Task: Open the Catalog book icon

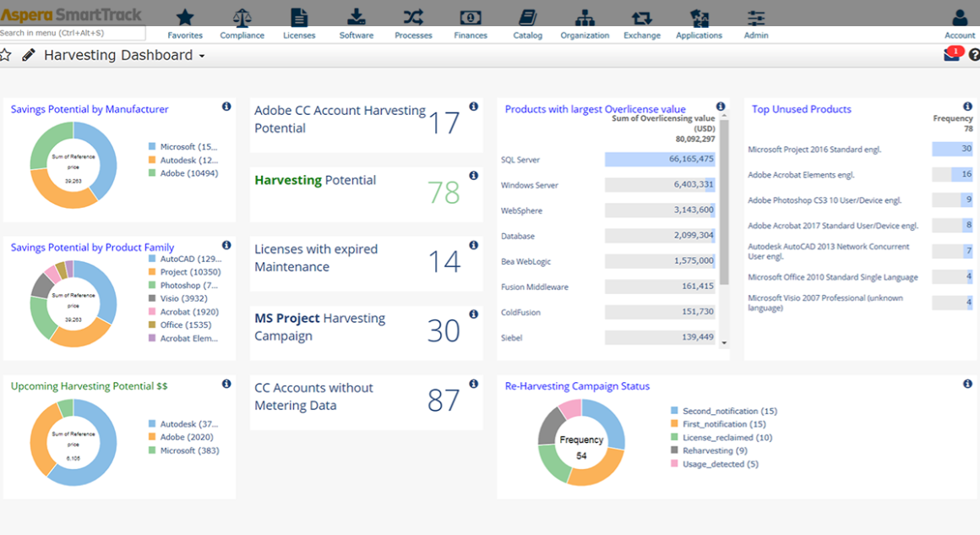Action: 527,18
